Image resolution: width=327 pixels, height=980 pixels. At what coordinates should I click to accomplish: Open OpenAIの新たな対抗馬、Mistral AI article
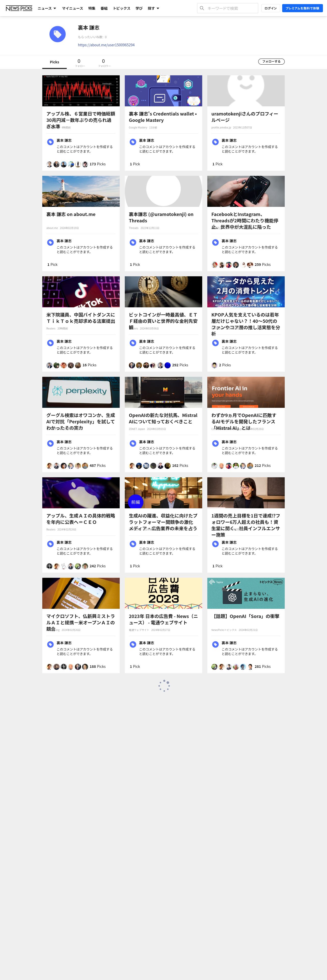(163, 418)
